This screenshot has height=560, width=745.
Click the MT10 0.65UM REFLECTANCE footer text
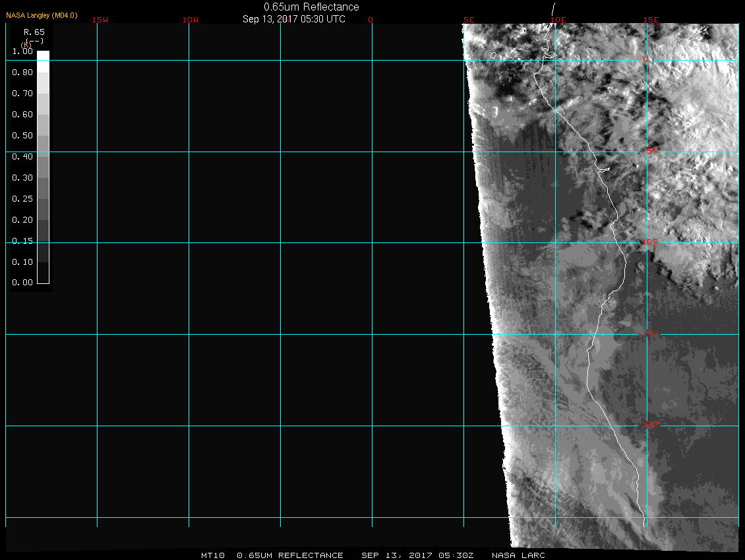click(272, 555)
